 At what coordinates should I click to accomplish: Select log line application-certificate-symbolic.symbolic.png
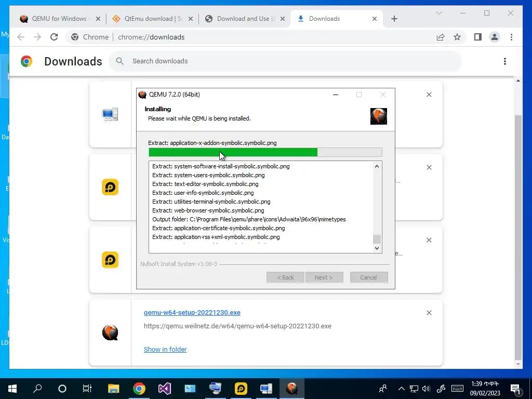(x=219, y=228)
